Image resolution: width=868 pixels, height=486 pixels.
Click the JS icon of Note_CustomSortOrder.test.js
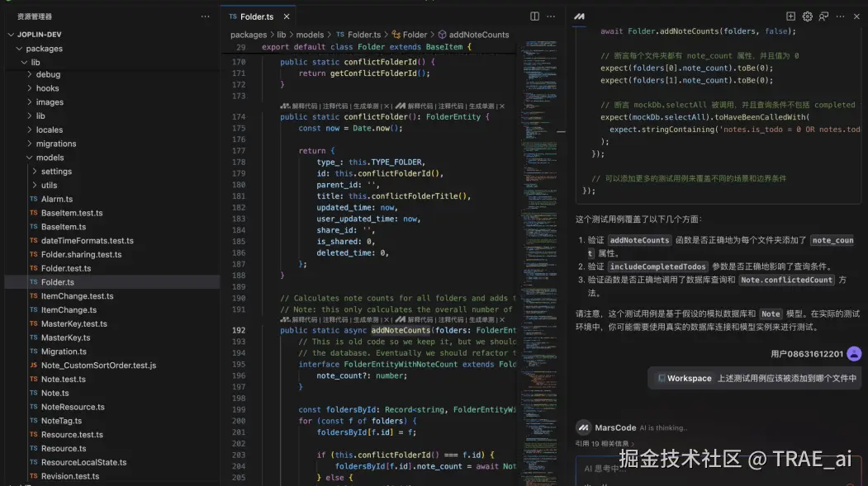[x=34, y=366]
